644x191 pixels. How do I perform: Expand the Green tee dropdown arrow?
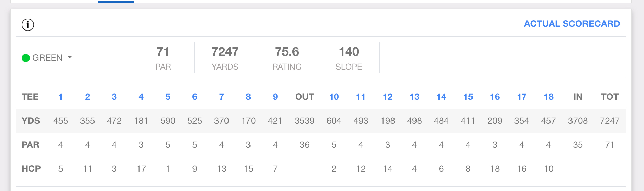(x=70, y=57)
